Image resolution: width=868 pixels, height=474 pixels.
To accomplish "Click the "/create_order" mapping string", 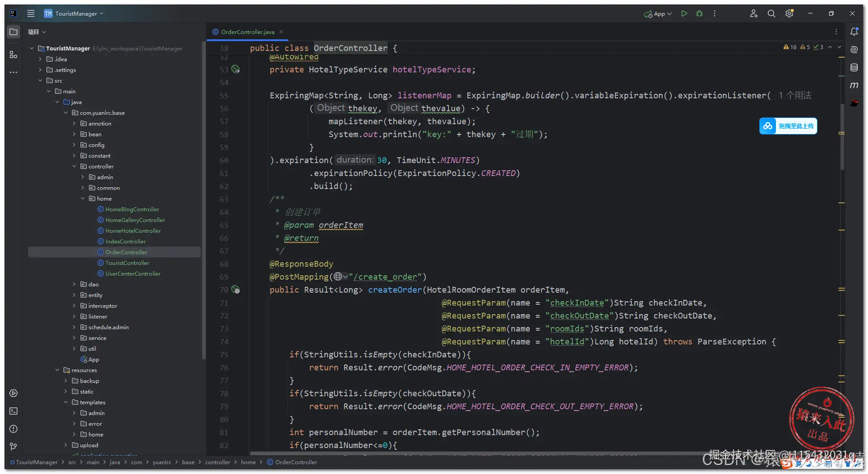I will point(385,277).
